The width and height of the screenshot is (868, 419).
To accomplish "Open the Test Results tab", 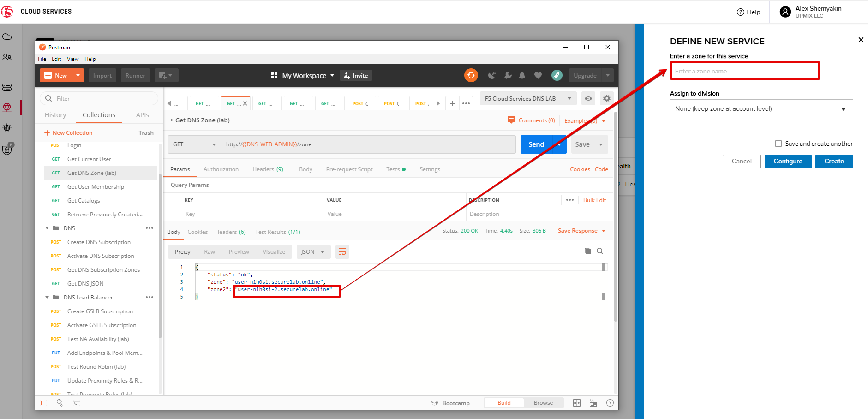I will 278,232.
